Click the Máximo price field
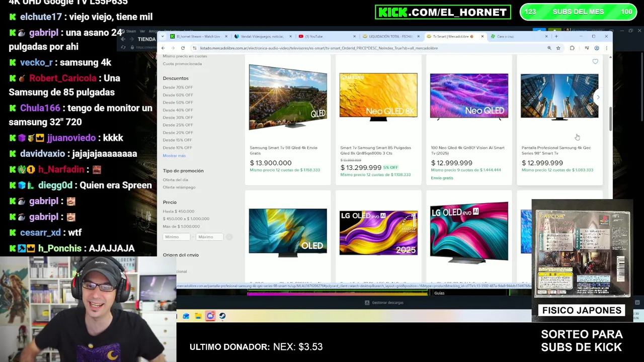 click(x=209, y=237)
